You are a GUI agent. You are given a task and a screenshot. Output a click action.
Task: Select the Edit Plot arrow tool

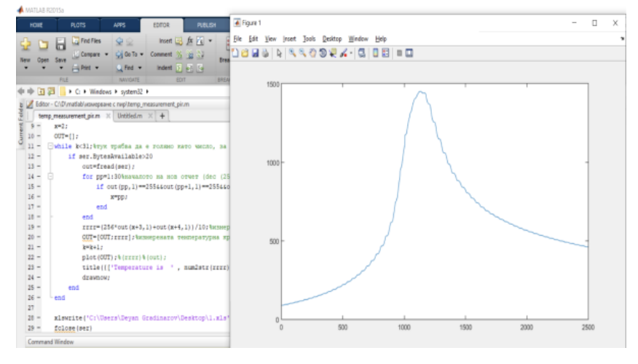click(x=279, y=53)
